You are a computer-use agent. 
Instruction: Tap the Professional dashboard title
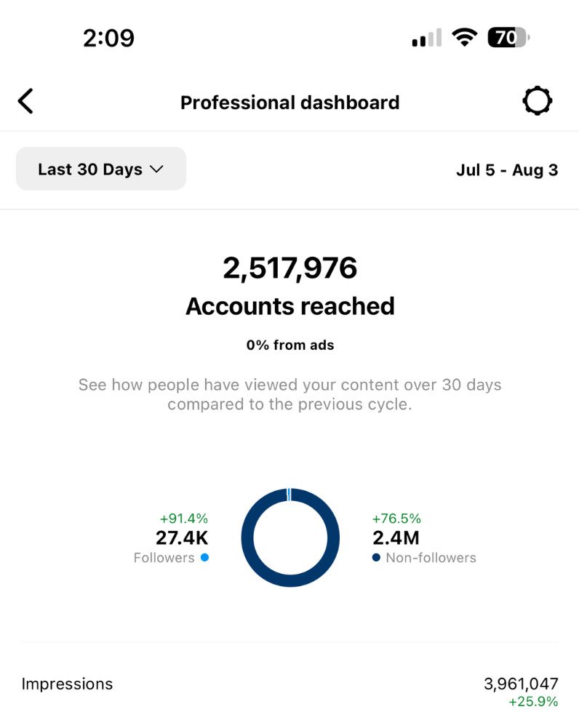289,103
